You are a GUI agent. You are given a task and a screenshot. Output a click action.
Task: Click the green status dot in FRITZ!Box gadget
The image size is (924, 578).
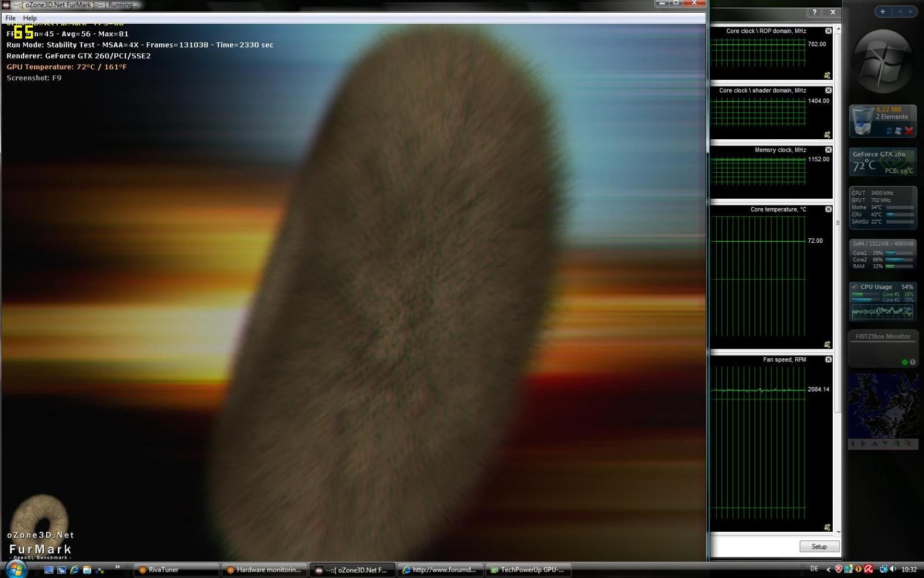point(904,362)
